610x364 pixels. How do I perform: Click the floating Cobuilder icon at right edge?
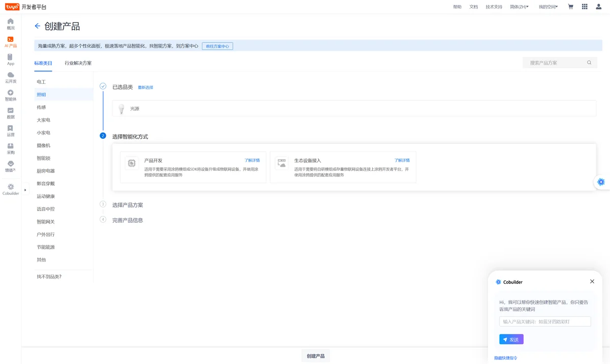coord(601,182)
